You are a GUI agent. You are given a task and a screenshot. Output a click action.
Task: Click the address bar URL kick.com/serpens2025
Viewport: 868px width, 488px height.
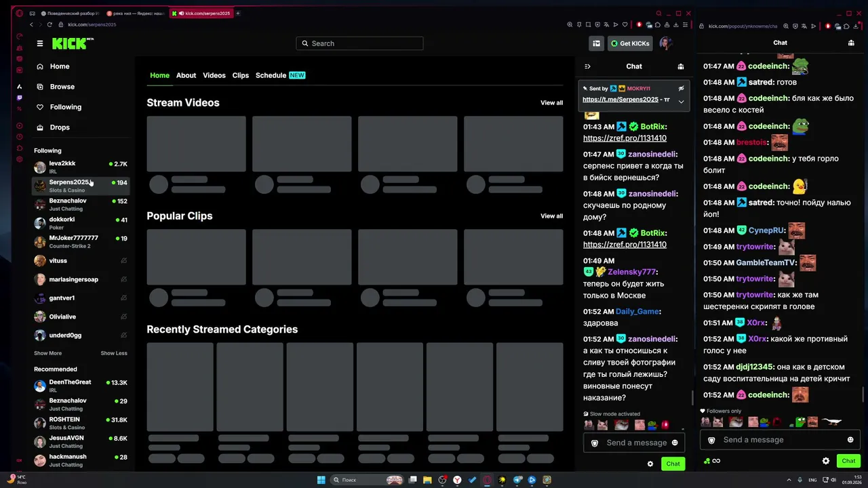coord(92,24)
